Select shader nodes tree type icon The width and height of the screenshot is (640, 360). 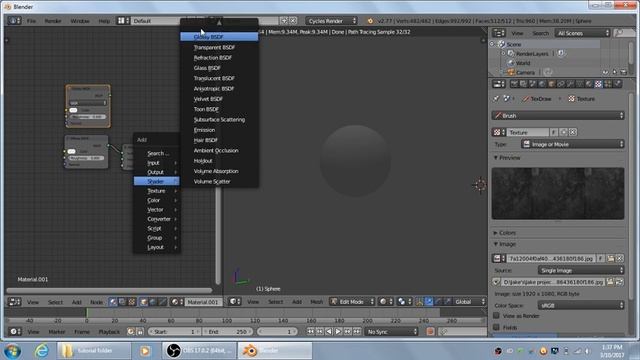tap(113, 302)
